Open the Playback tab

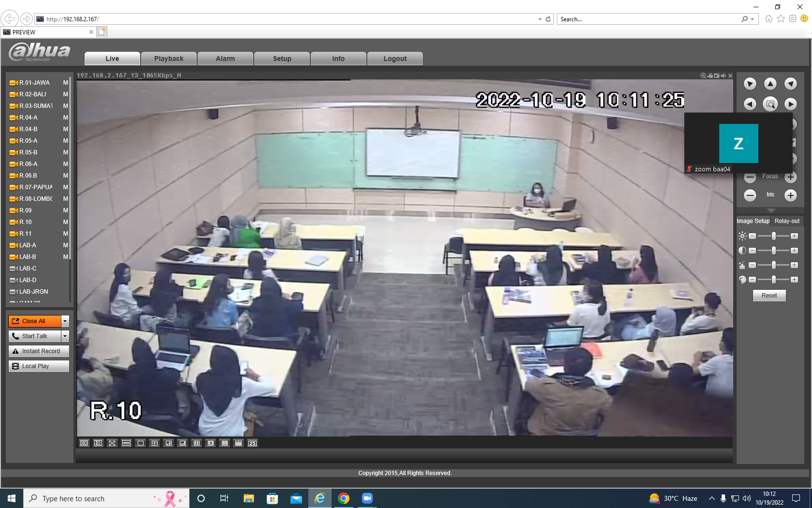(169, 59)
